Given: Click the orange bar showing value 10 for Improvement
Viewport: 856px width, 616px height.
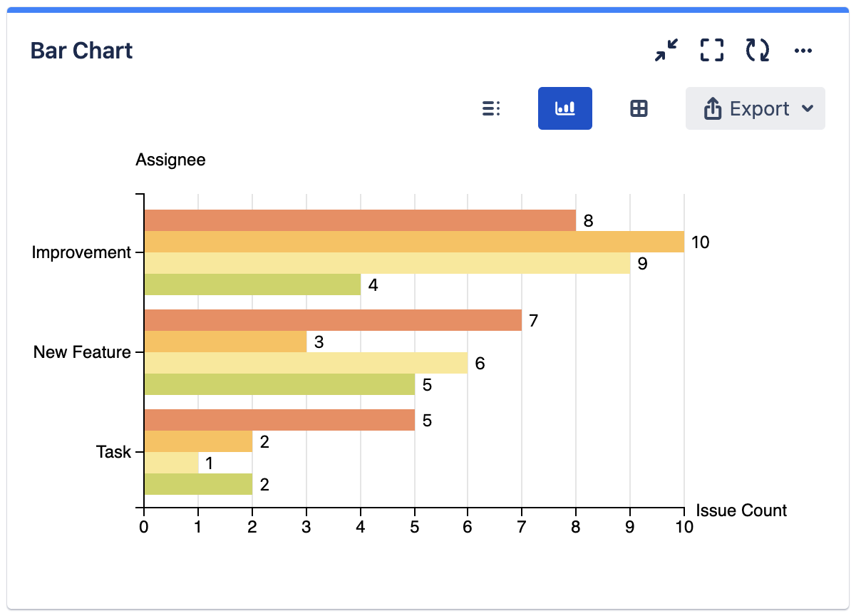Looking at the screenshot, I should point(413,242).
